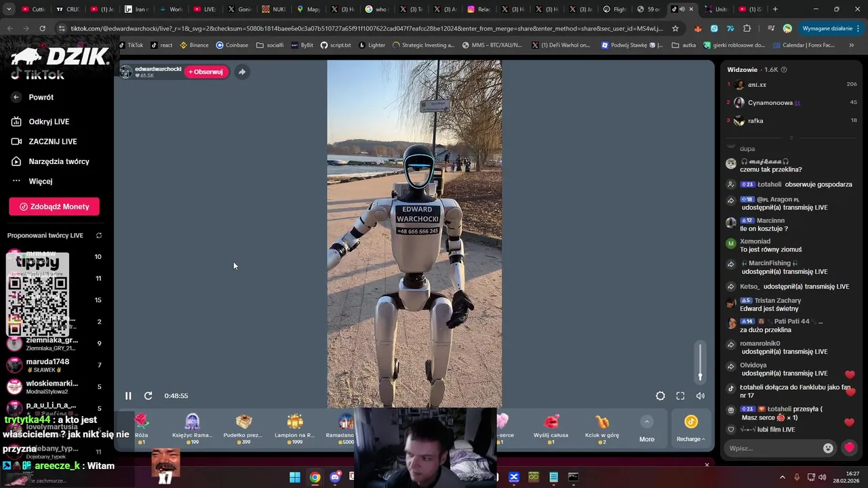Open the Windows Start menu
Image resolution: width=868 pixels, height=488 pixels.
294,477
